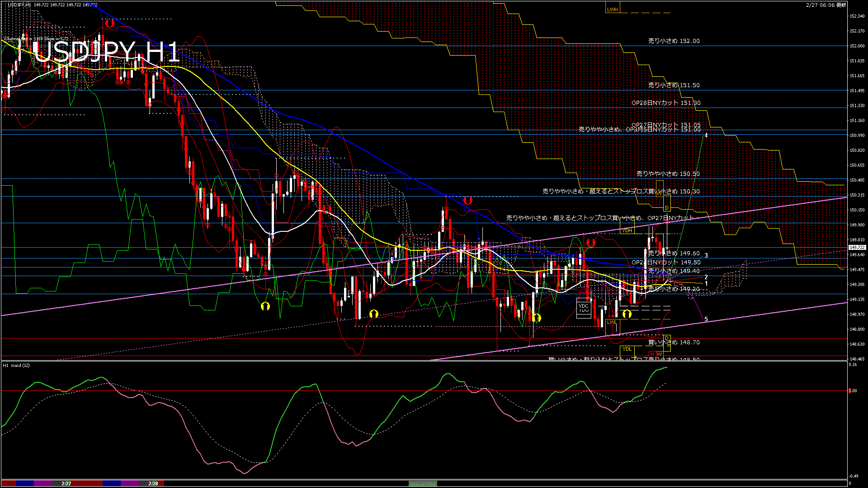Click the 2/27 date marker on timeline
Viewport: 868px width, 488px height.
[66, 483]
